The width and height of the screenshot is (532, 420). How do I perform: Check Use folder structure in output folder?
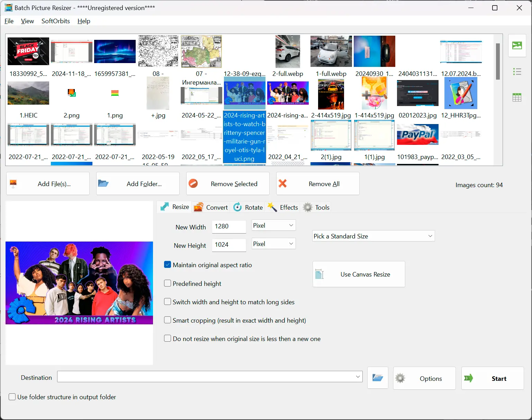12,397
